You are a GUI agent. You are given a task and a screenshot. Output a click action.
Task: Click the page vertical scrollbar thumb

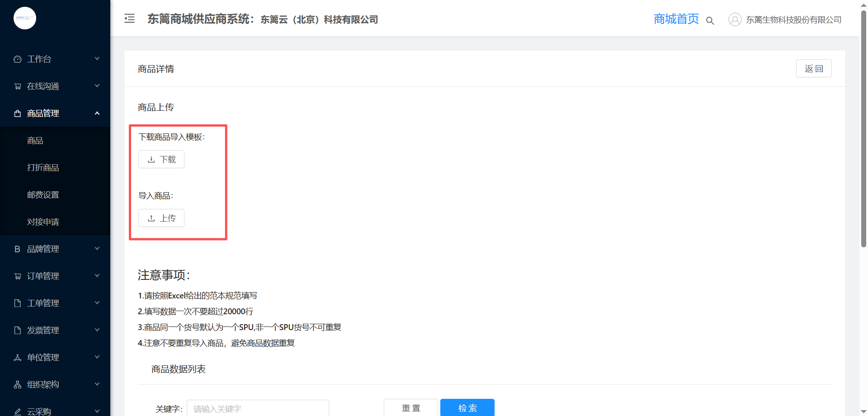point(863,129)
